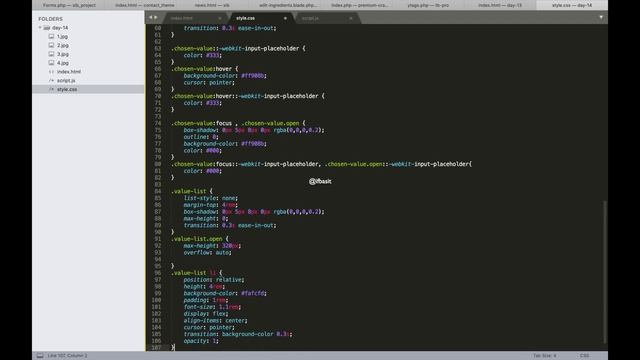
Task: Switch to plugs.php window tab
Action: (428, 5)
